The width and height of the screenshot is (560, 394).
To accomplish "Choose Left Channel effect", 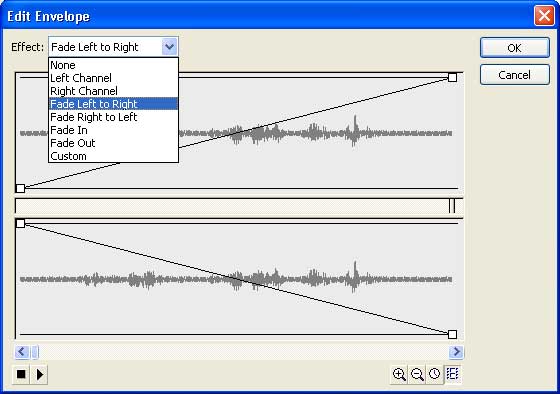I will point(113,78).
